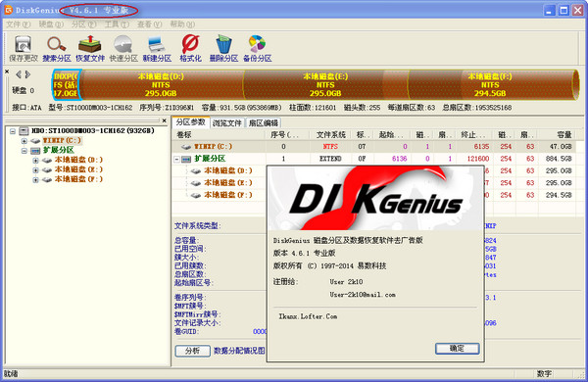Image resolution: width=588 pixels, height=382 pixels.
Task: Launch the 快速分区 quick partition tool
Action: (x=123, y=49)
